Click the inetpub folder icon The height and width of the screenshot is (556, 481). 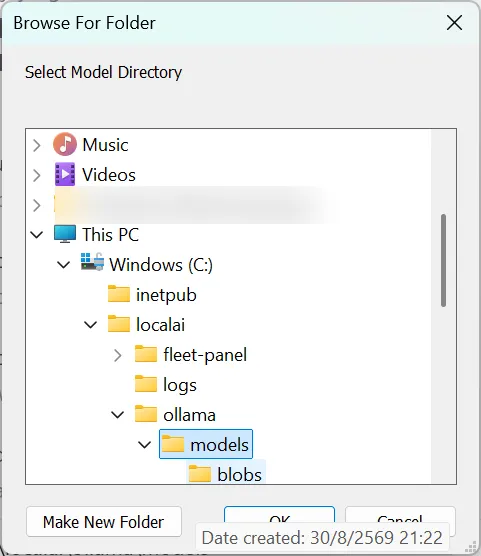tap(119, 294)
